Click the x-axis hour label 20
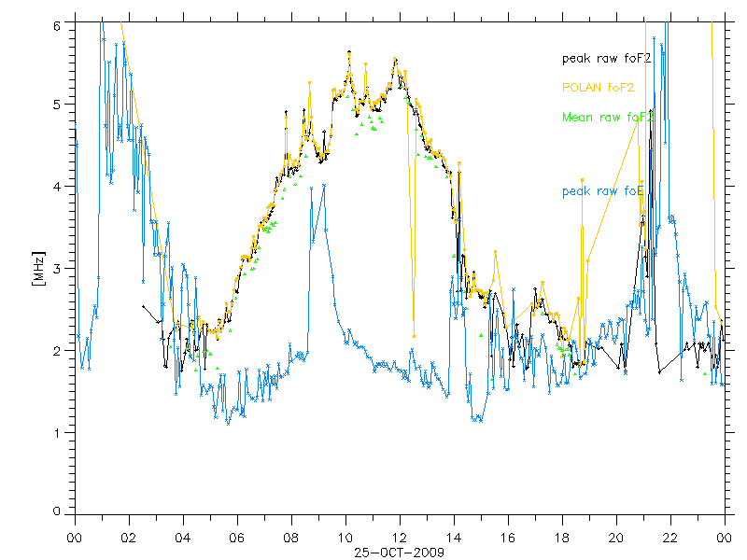The height and width of the screenshot is (560, 747). (616, 539)
